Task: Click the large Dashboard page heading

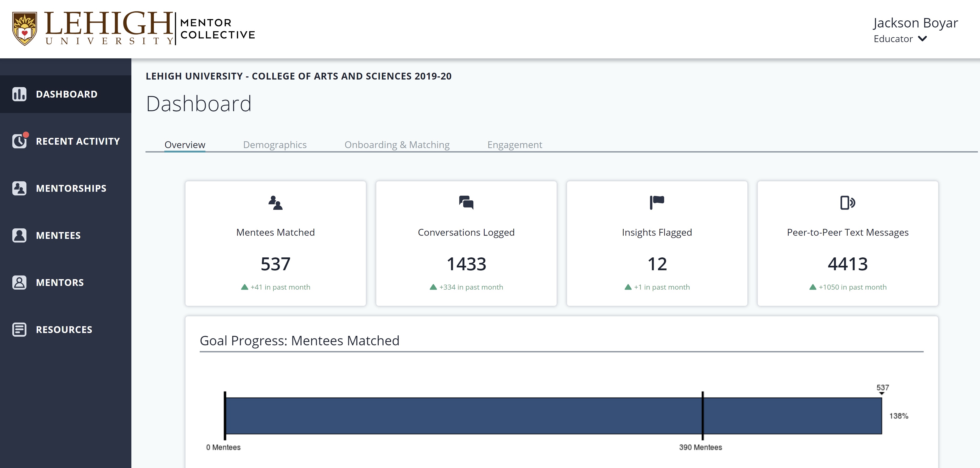Action: point(199,103)
